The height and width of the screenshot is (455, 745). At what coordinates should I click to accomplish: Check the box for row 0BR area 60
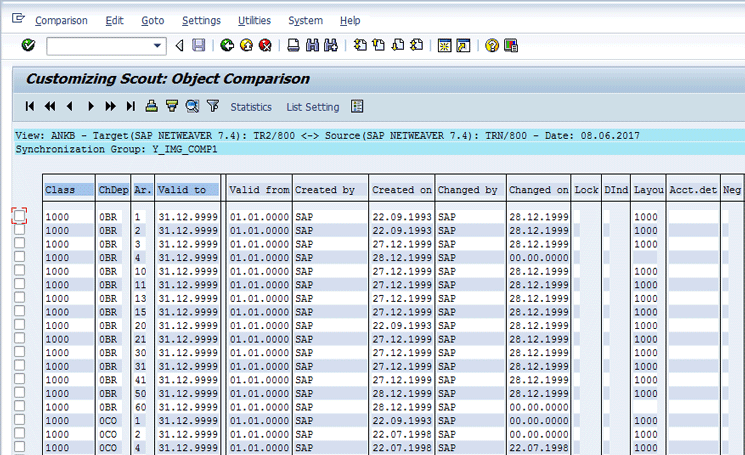(x=20, y=406)
